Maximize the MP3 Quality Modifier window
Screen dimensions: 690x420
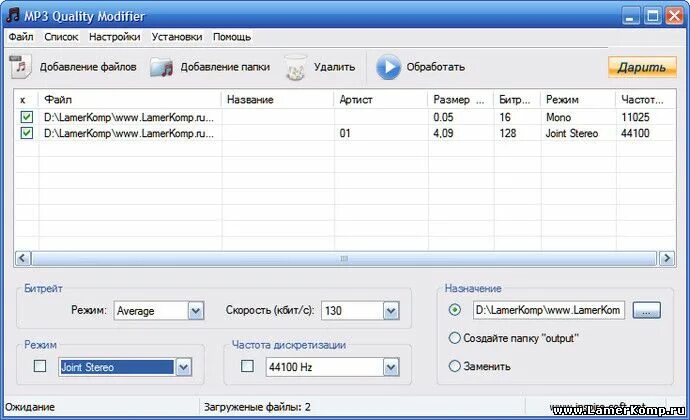653,16
